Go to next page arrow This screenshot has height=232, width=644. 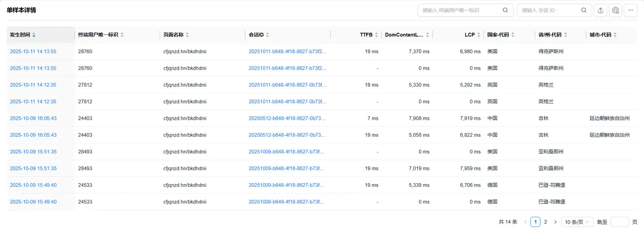[x=555, y=222]
